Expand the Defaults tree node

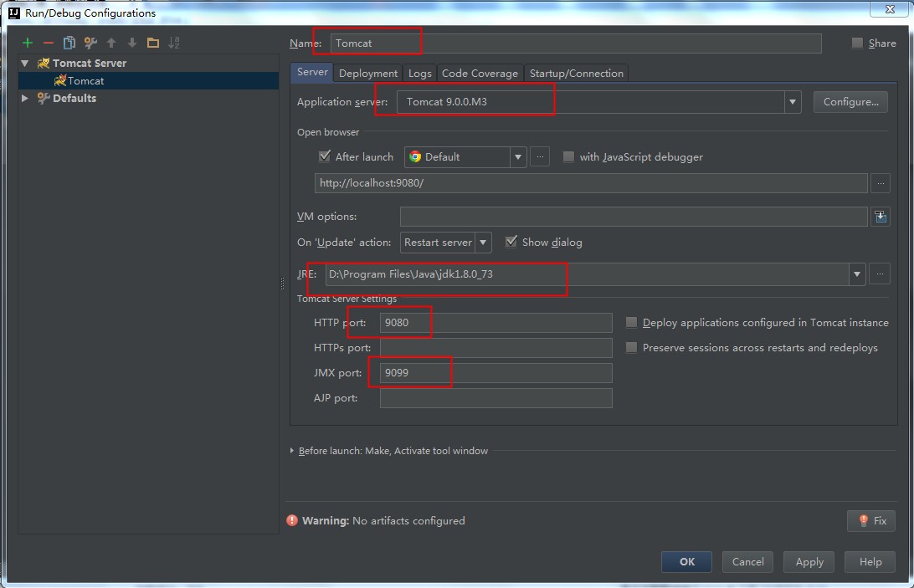click(25, 98)
